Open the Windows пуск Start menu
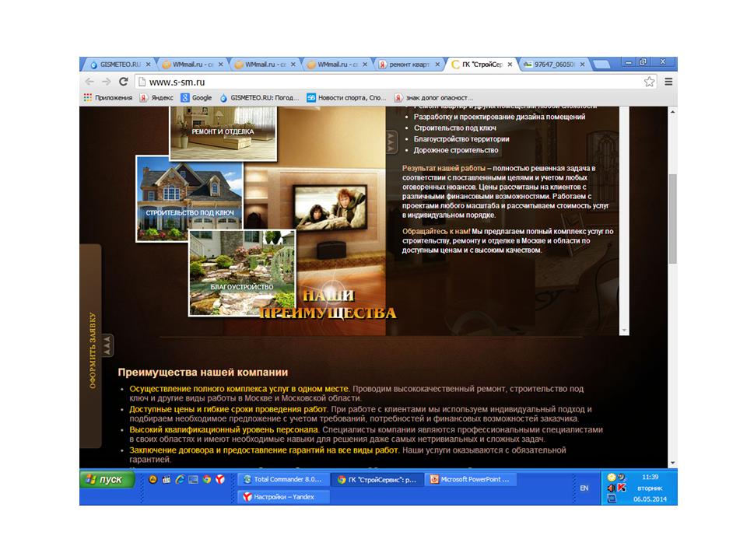This screenshot has width=747, height=560. 107,480
